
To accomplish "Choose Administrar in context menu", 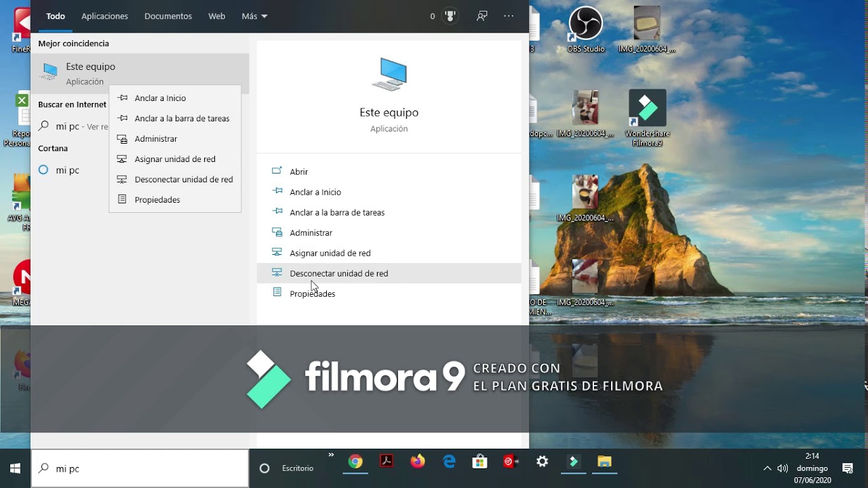I will (x=175, y=139).
